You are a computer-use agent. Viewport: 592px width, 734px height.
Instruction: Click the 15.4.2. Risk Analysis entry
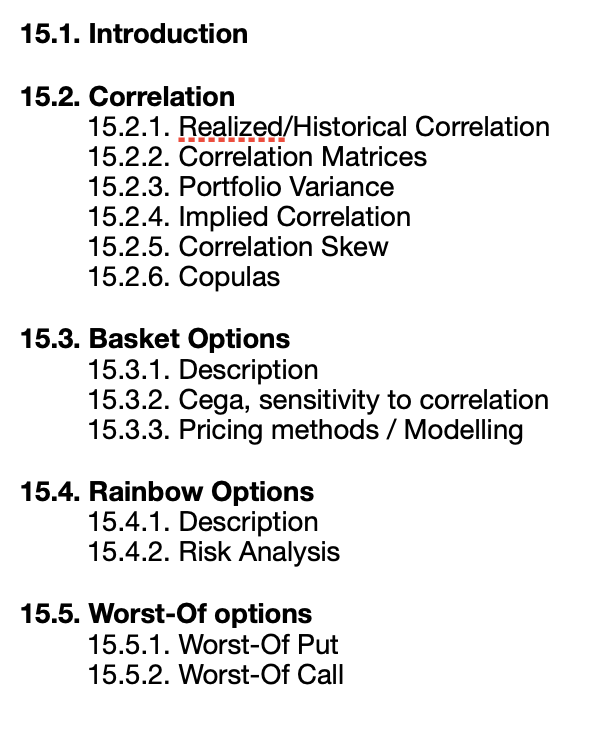[214, 552]
